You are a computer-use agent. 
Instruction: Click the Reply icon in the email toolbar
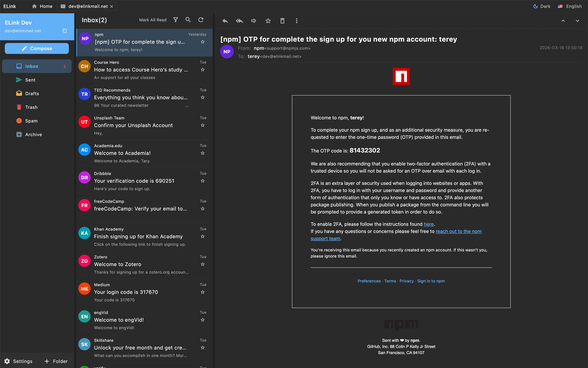tap(225, 21)
